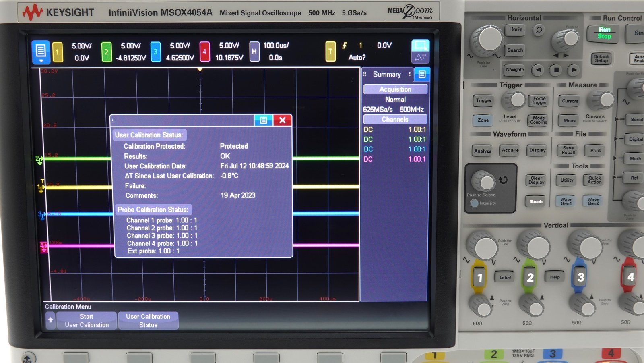
Task: Click the magnifier zoom button in Horizontal
Action: click(539, 30)
